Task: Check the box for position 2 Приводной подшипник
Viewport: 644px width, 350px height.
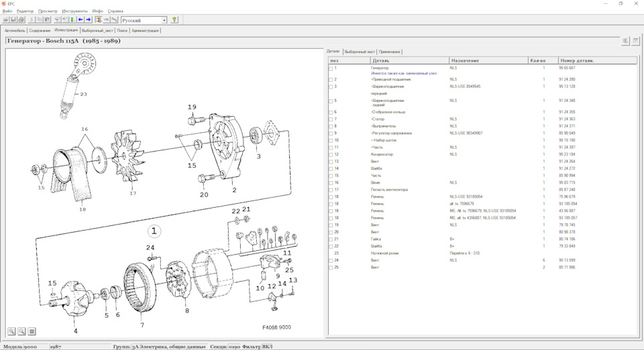Action: pos(331,80)
